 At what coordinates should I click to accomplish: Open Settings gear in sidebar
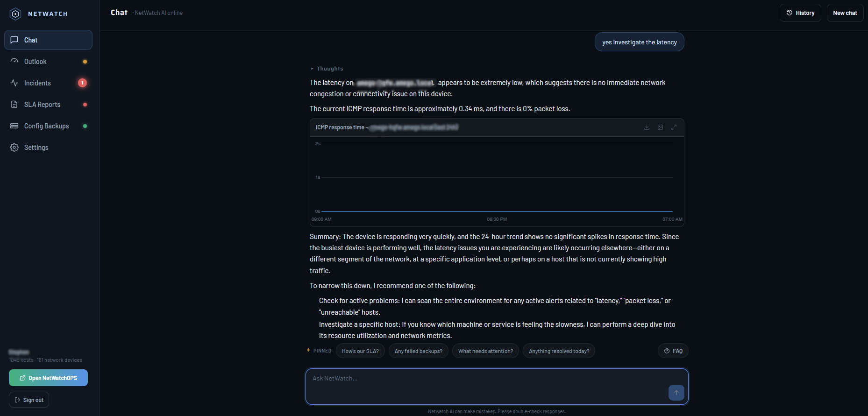(x=14, y=148)
